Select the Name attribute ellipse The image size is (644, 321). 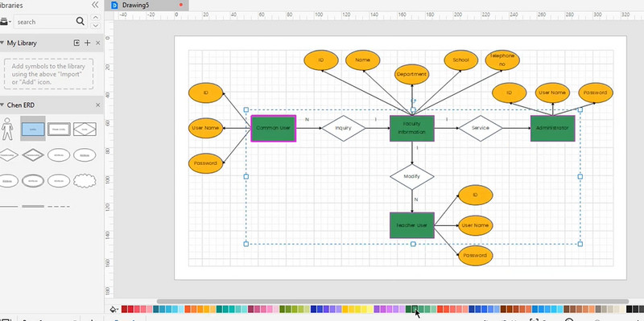point(363,60)
